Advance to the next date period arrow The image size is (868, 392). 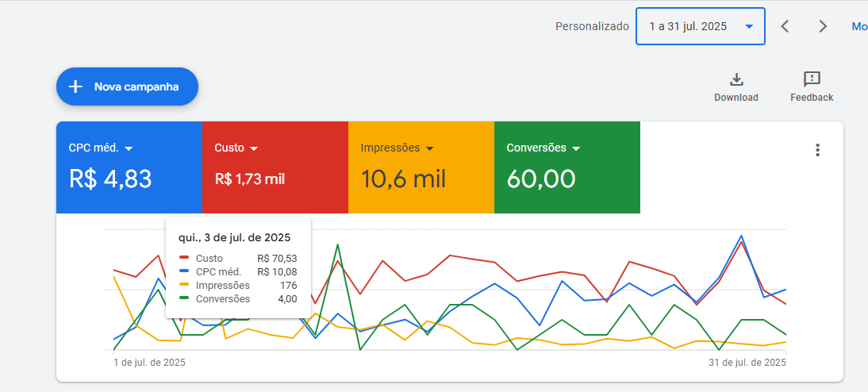[x=823, y=26]
